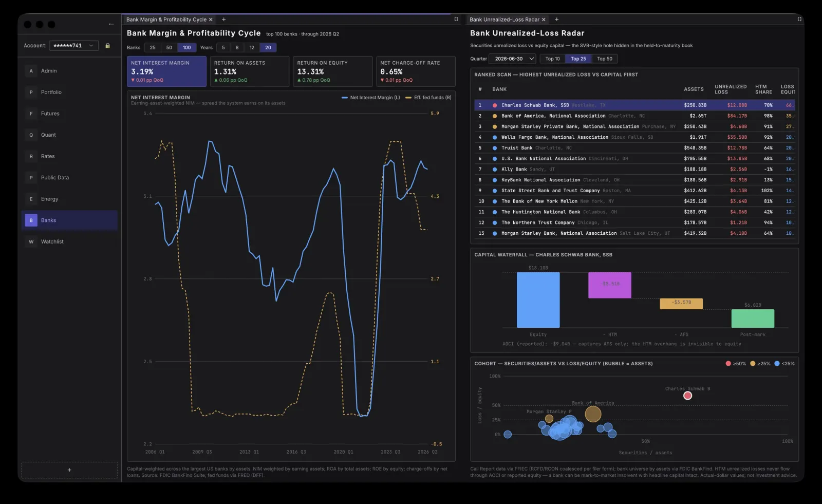Select KeyBank National Association row
The height and width of the screenshot is (504, 822).
click(634, 180)
